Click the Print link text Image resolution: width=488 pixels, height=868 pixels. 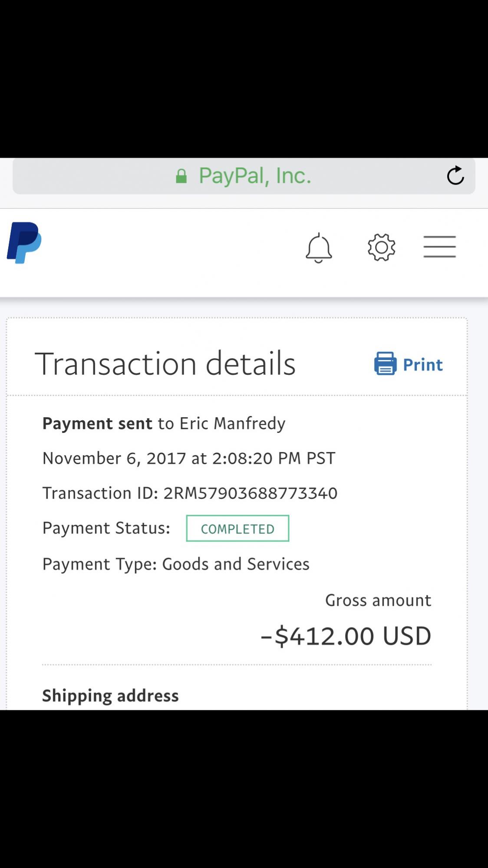422,365
